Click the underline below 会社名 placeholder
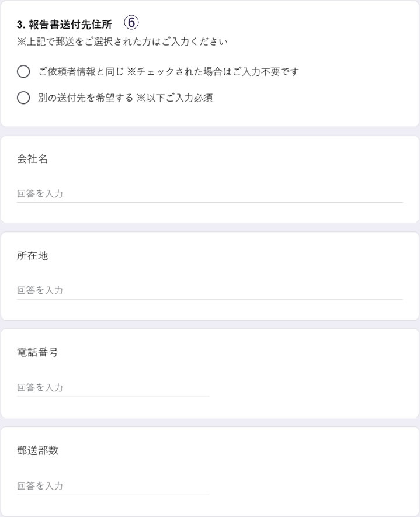 coord(209,202)
